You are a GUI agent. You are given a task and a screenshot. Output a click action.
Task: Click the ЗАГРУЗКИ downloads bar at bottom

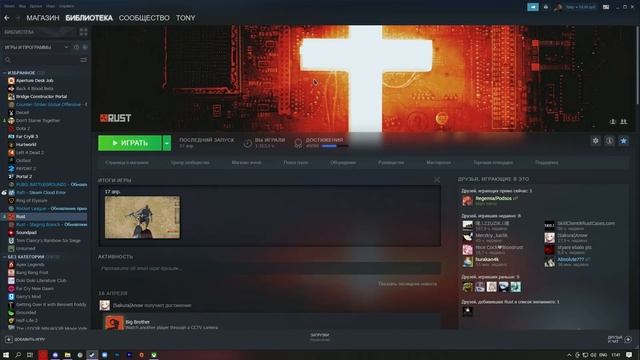320,337
